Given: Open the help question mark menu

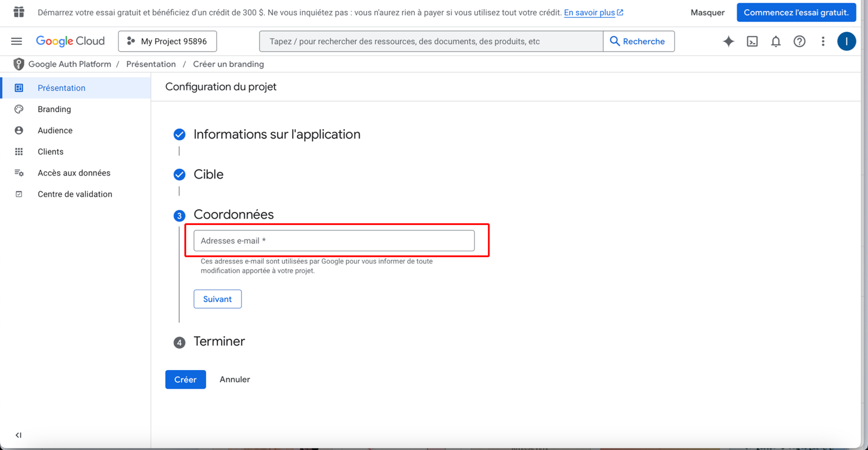Looking at the screenshot, I should pyautogui.click(x=799, y=41).
